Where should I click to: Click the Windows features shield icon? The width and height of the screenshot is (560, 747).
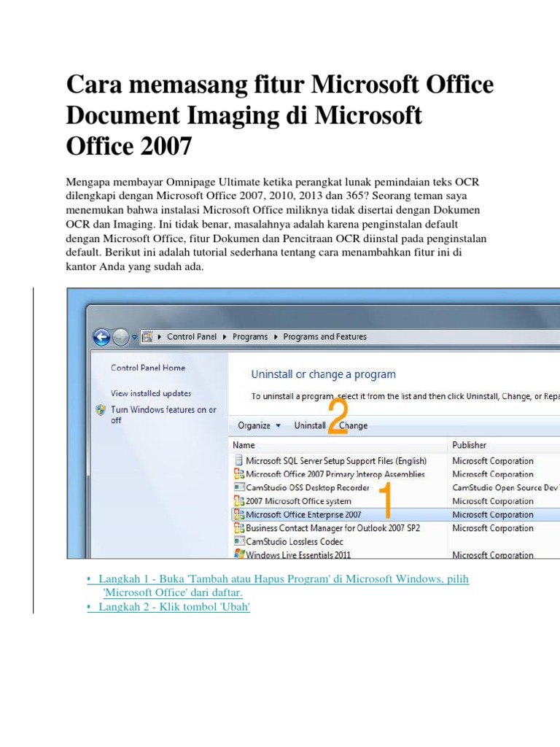pyautogui.click(x=101, y=410)
